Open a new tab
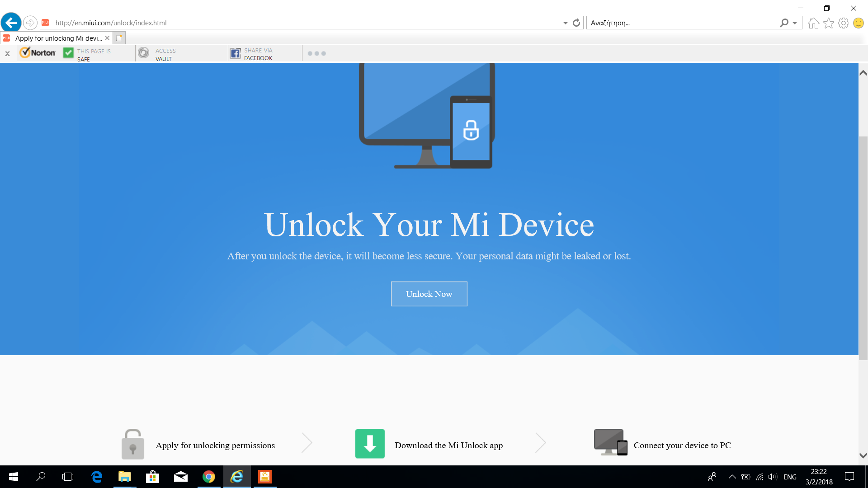Screen dimensions: 868x488 119,38
